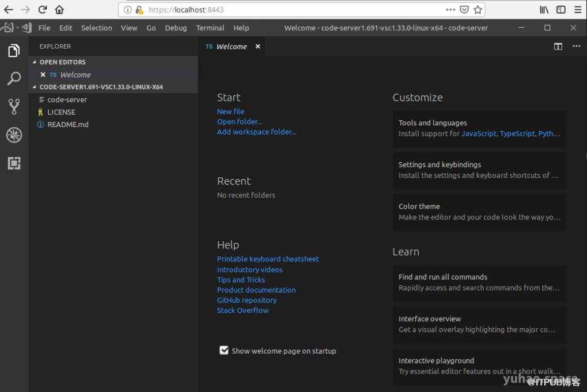Click the Open folder... link
This screenshot has height=392, width=587.
[x=239, y=122]
